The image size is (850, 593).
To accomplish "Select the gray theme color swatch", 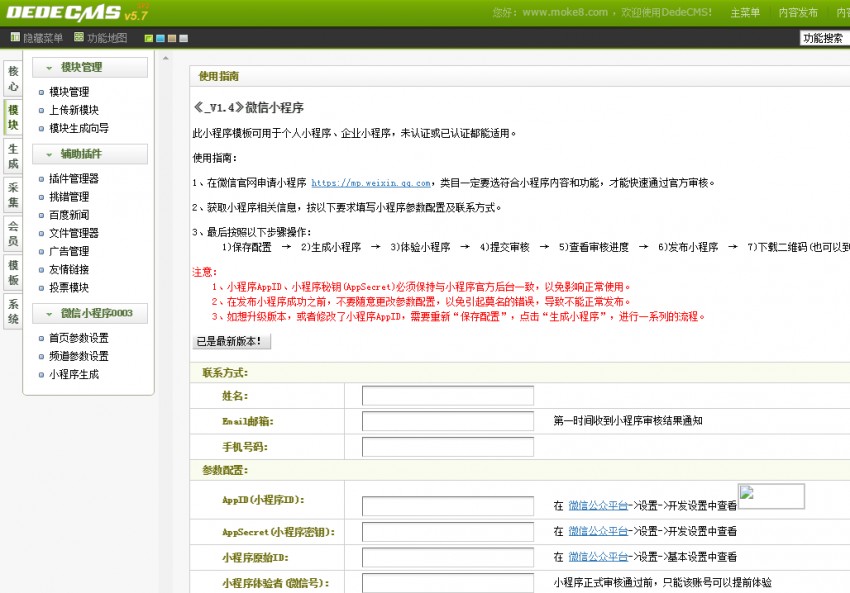I will [x=182, y=38].
